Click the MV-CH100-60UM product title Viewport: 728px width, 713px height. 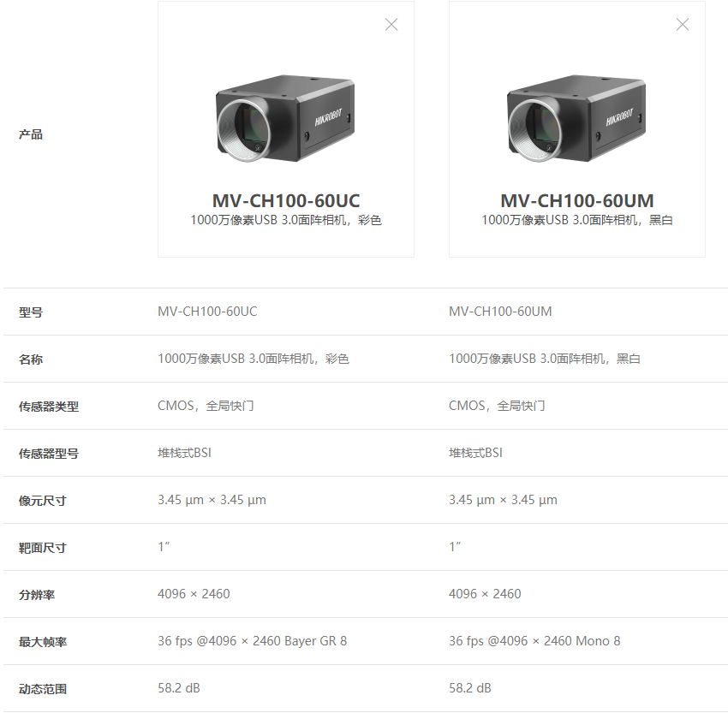[x=577, y=201]
